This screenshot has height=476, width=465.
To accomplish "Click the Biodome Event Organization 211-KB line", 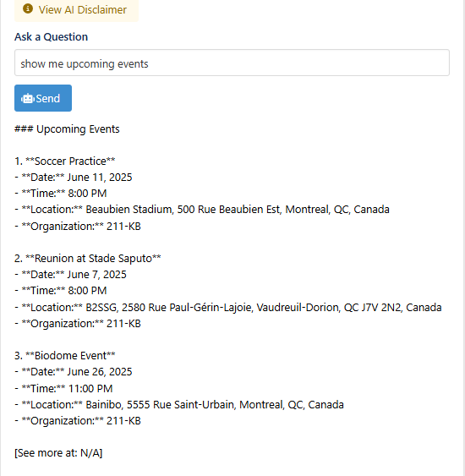I will click(x=78, y=421).
